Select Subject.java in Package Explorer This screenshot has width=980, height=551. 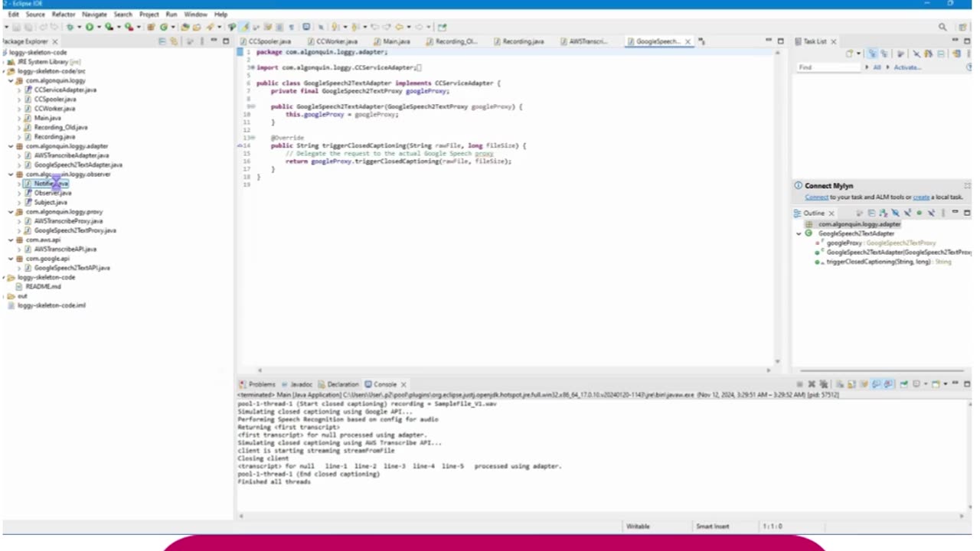[x=50, y=203]
